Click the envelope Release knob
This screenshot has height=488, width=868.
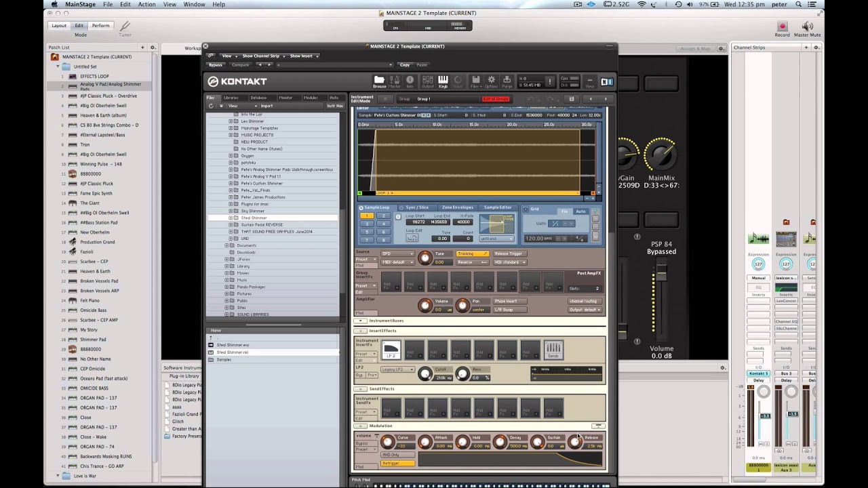point(575,442)
